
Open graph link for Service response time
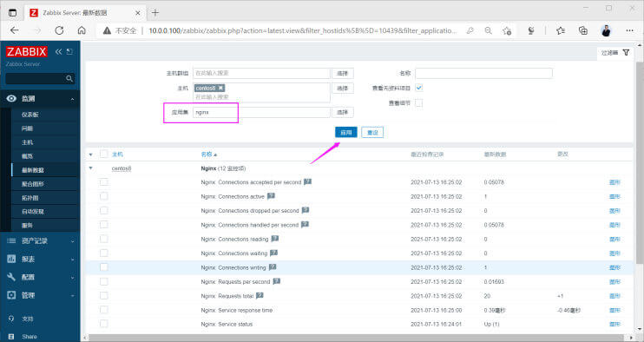pyautogui.click(x=614, y=310)
